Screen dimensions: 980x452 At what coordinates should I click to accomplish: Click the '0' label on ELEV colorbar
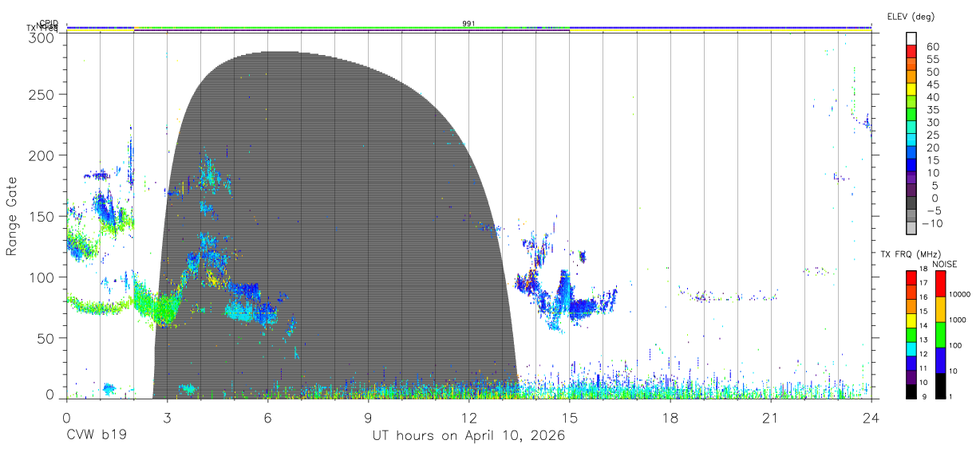click(935, 198)
